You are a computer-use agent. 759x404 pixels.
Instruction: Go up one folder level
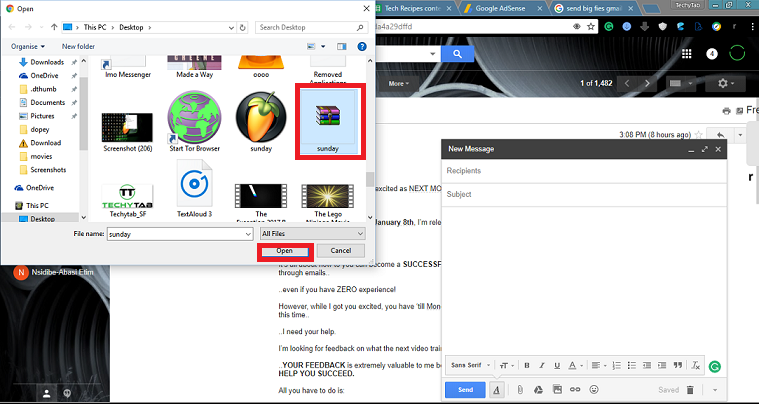point(54,28)
